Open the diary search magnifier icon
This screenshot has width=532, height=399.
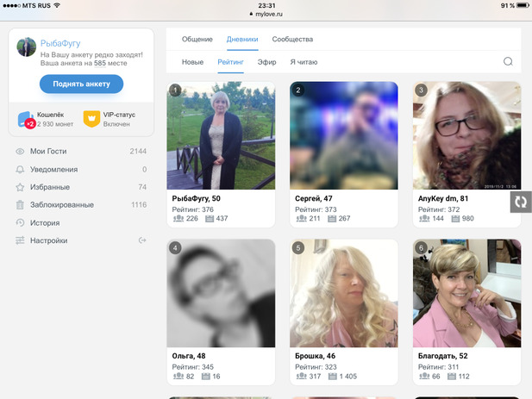tap(508, 61)
